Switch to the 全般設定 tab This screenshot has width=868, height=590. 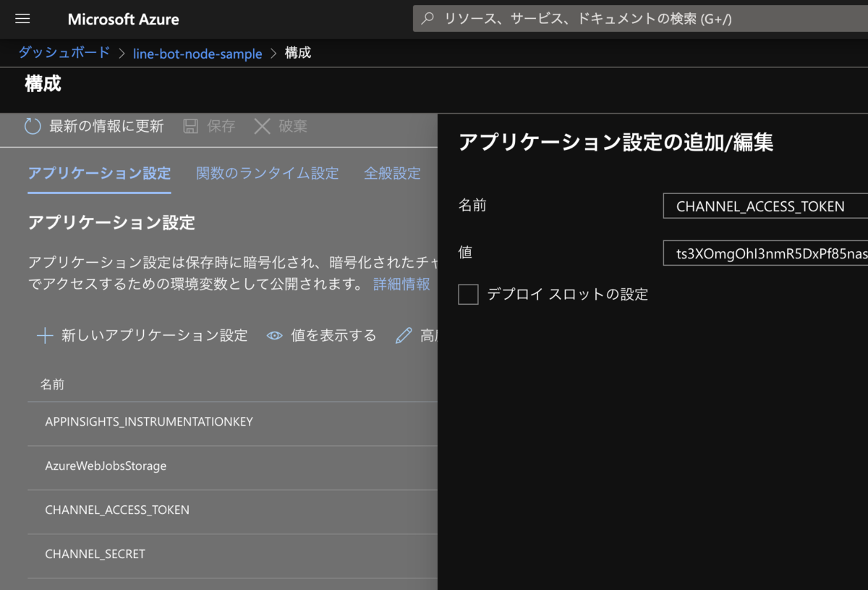[x=392, y=173]
